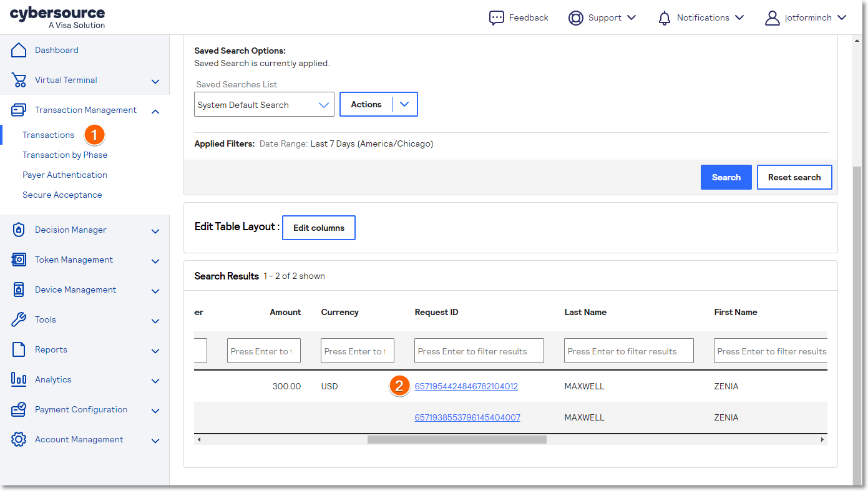Click the blue Search button

pos(726,177)
